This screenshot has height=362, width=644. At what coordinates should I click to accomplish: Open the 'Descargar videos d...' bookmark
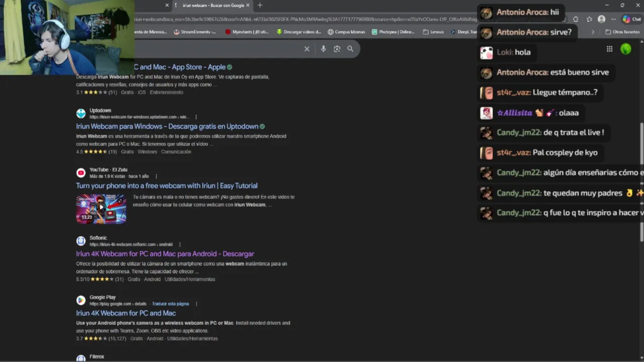point(298,32)
